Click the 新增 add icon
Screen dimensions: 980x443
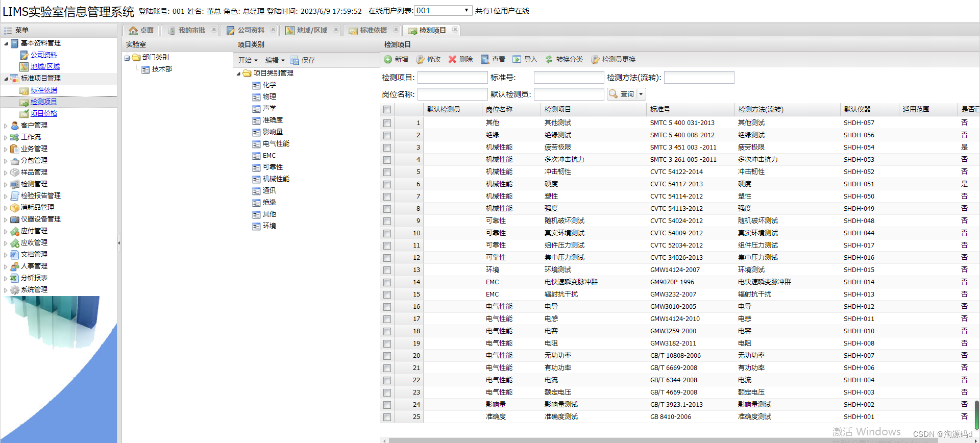tap(388, 60)
